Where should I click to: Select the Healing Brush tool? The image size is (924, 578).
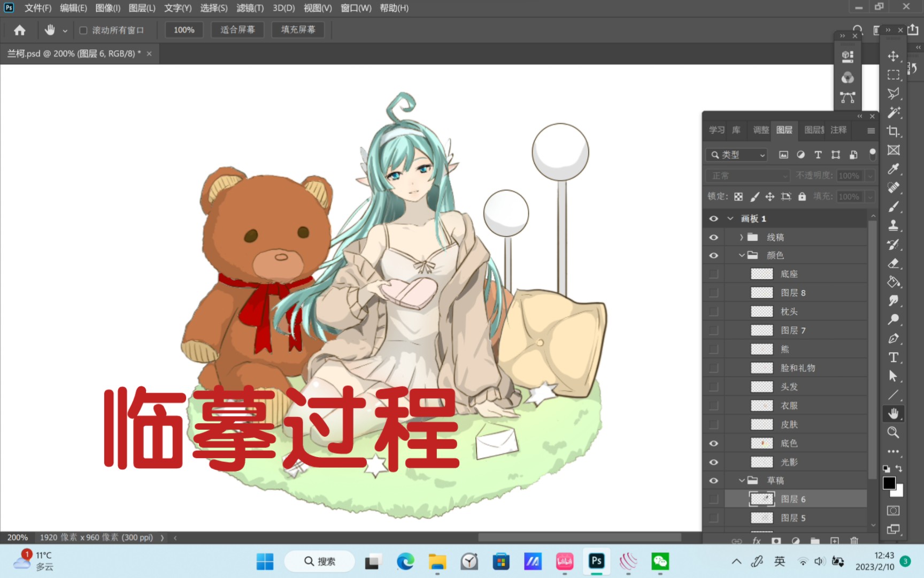coord(893,188)
